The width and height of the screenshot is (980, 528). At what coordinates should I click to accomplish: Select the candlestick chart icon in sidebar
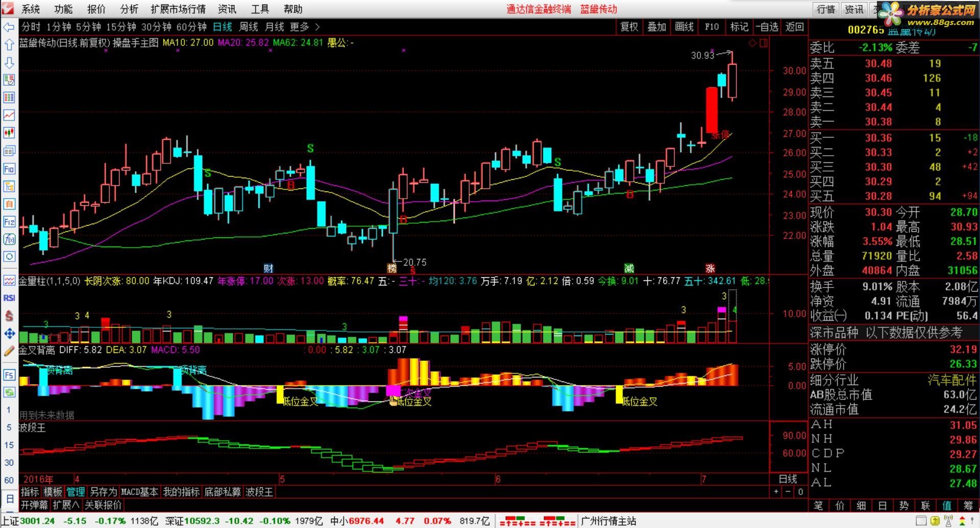point(9,133)
